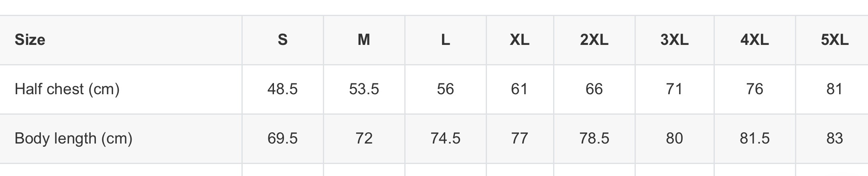Click the 53.5 half chest cell
Image resolution: width=868 pixels, height=176 pixels.
pos(364,89)
